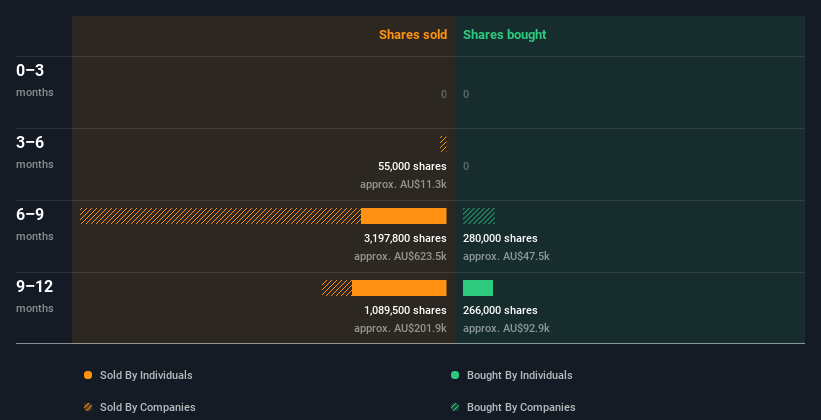Screen dimensions: 821x420
Task: Click the 9–12 months row label
Action: click(35, 296)
